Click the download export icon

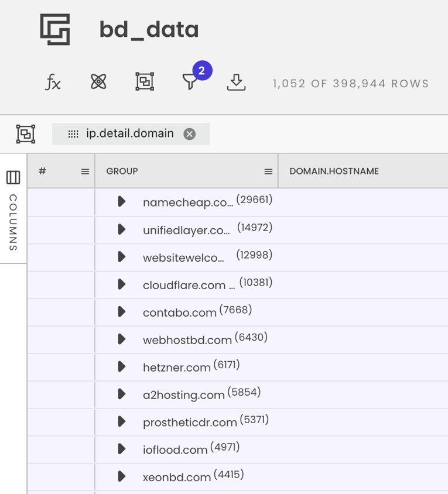[x=236, y=82]
